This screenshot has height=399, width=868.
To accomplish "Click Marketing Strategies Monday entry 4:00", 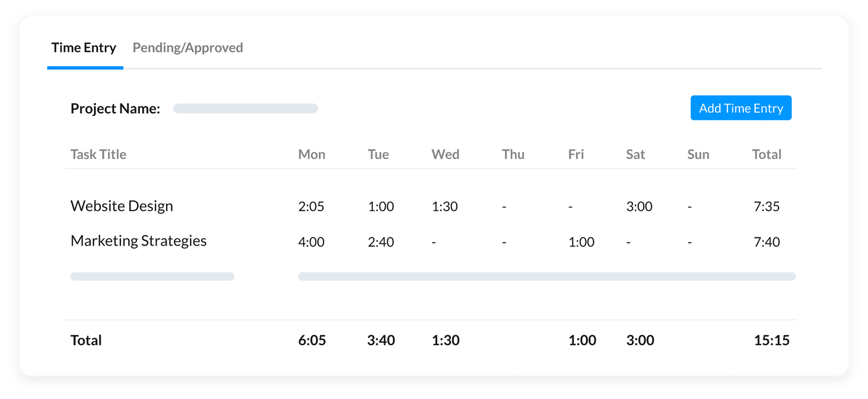I will click(x=311, y=242).
